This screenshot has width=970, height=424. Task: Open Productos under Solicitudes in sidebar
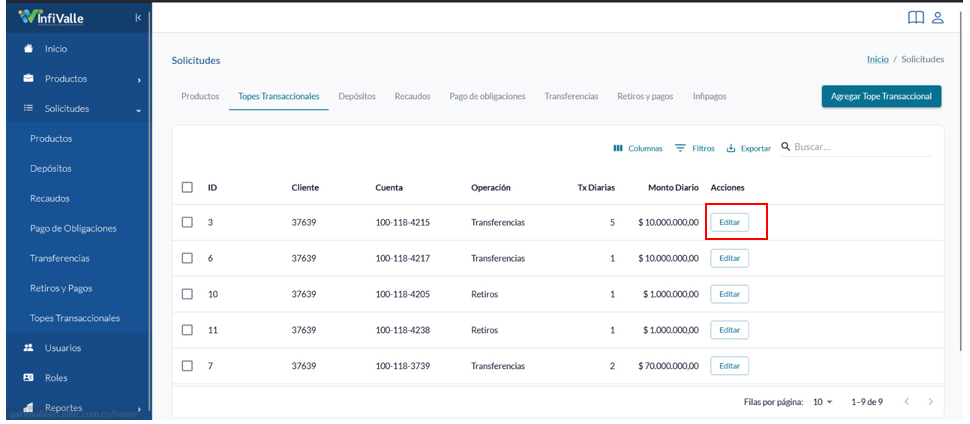coord(51,139)
